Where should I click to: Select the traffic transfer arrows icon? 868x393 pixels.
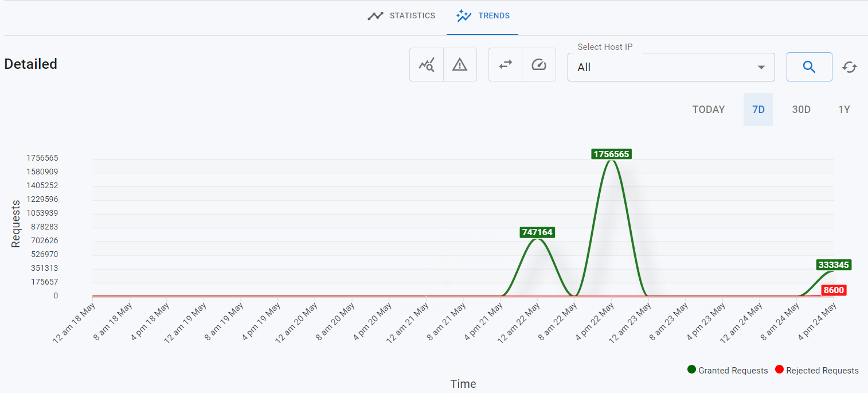(505, 64)
